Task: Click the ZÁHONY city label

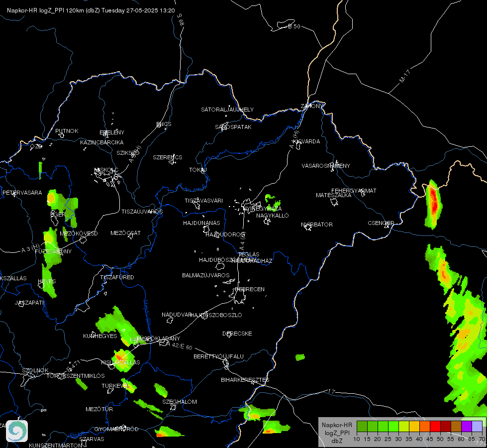Action: (x=312, y=106)
